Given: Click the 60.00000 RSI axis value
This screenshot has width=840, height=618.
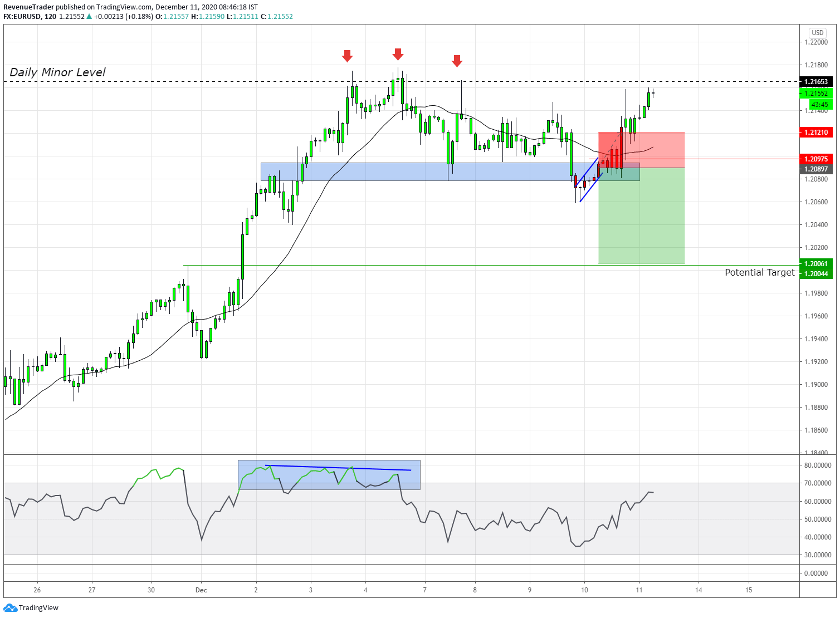Looking at the screenshot, I should 818,502.
